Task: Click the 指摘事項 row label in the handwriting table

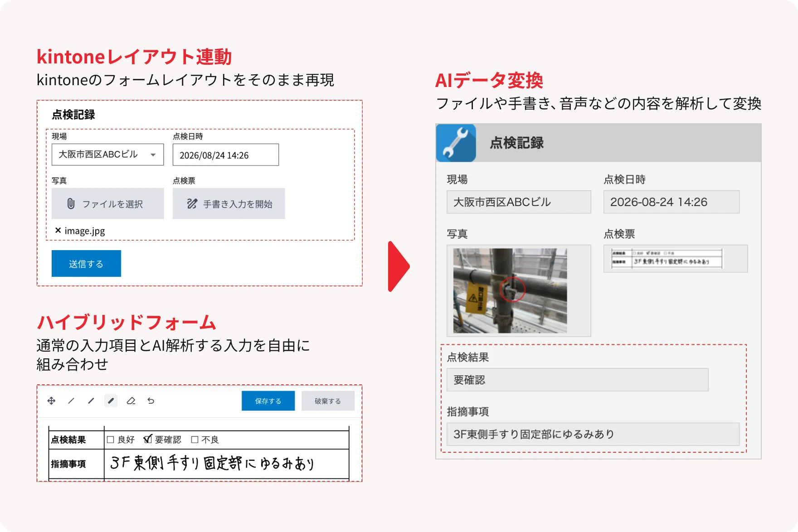Action: click(68, 464)
